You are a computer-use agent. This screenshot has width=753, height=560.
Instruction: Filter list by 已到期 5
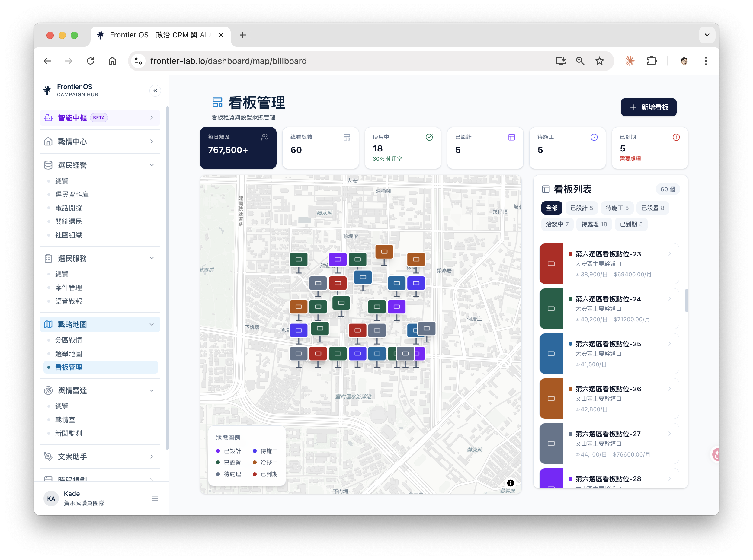pyautogui.click(x=631, y=224)
